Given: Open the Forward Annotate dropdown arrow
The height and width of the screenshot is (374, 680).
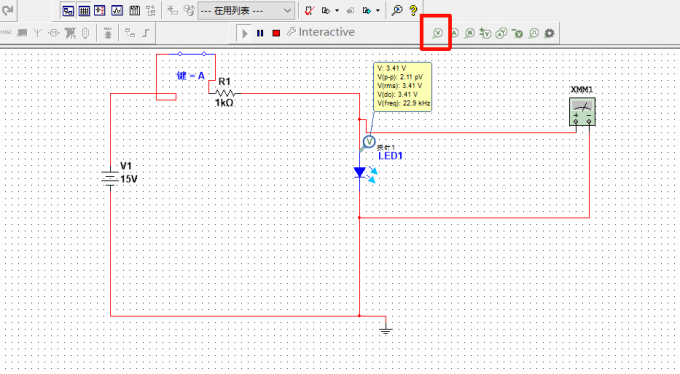Looking at the screenshot, I should coord(378,10).
